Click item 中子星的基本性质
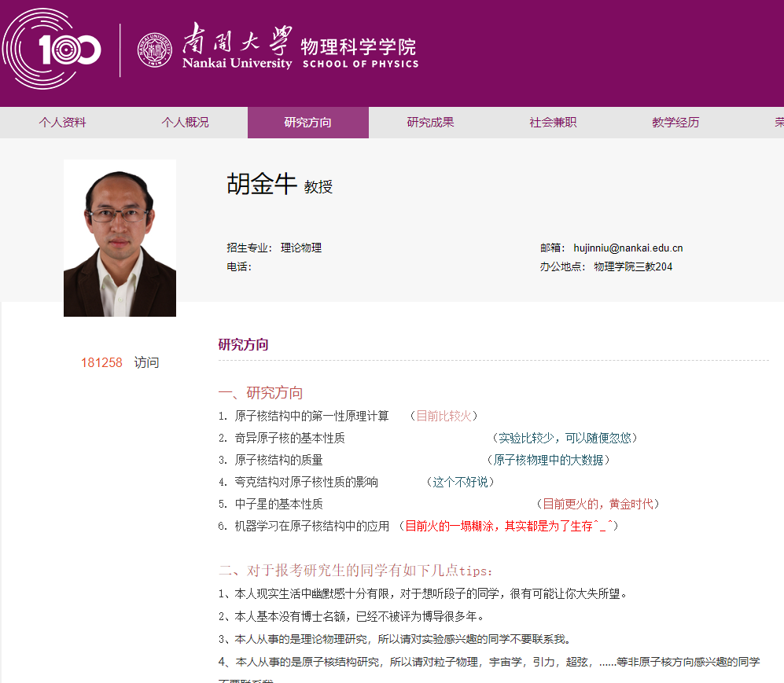The height and width of the screenshot is (683, 784). coord(278,504)
